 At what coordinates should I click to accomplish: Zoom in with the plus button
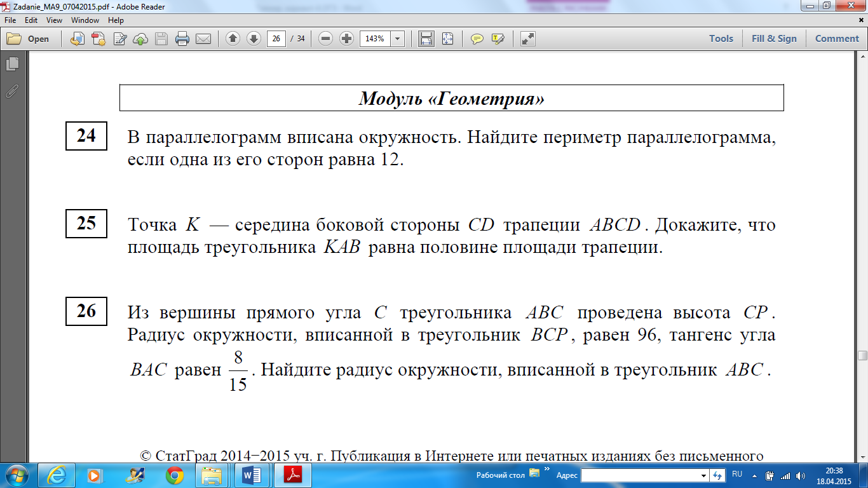pos(347,39)
